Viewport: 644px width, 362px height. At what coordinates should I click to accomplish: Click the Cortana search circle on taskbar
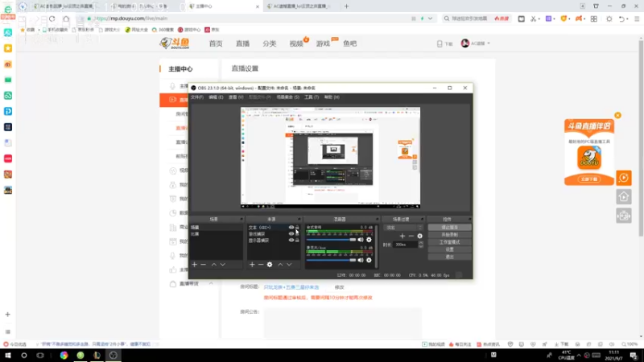pos(24,356)
